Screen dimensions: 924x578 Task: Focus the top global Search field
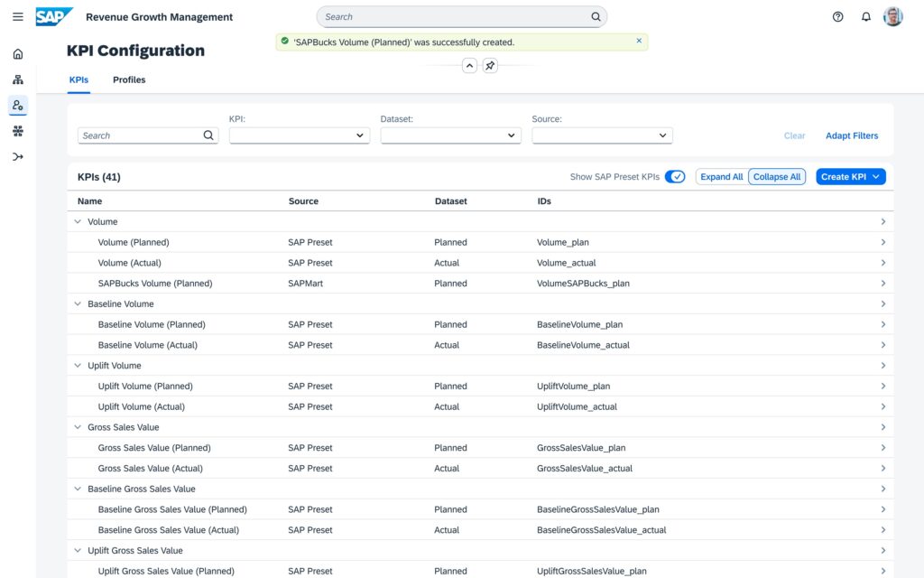461,16
